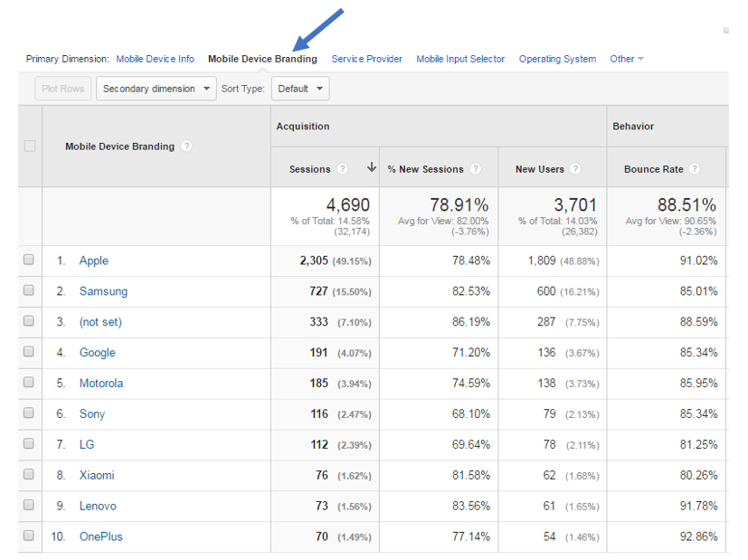Switch to Mobile Device Info dimension

tap(155, 59)
